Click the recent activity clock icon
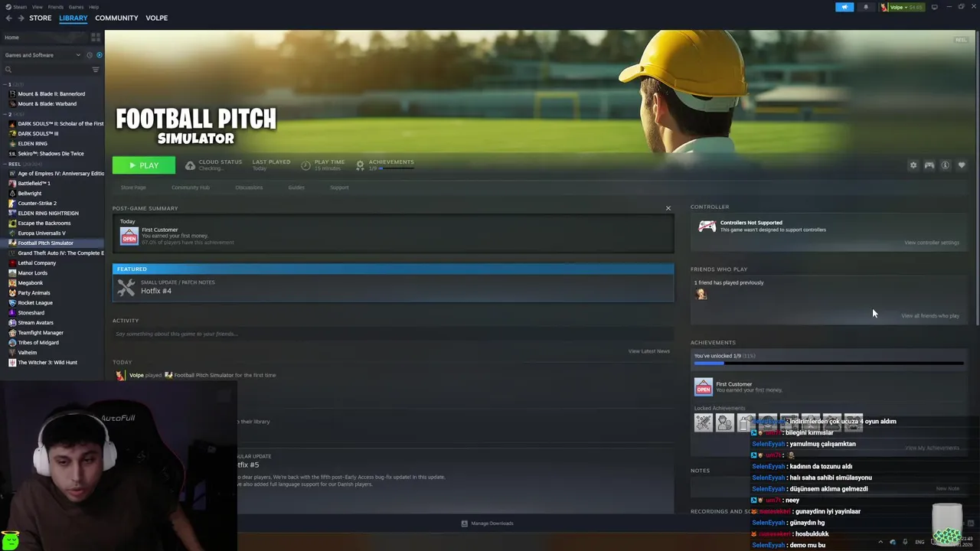Viewport: 980px width, 551px height. click(x=90, y=55)
